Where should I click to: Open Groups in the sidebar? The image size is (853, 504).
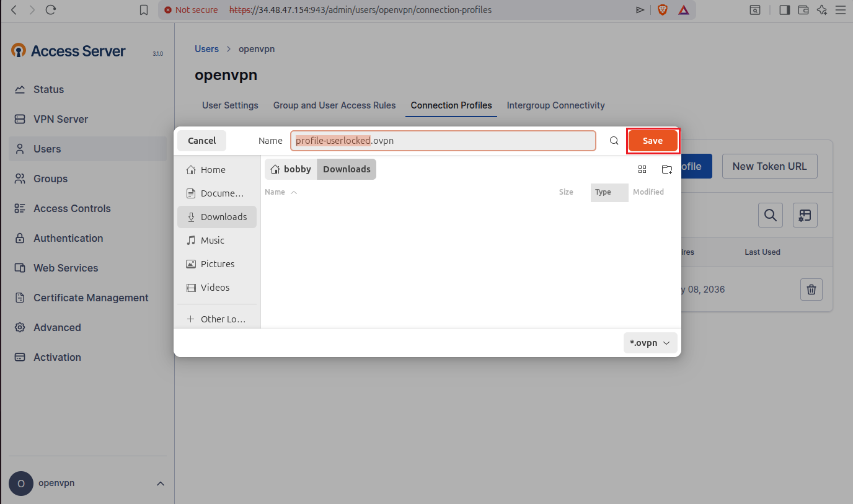(87, 179)
